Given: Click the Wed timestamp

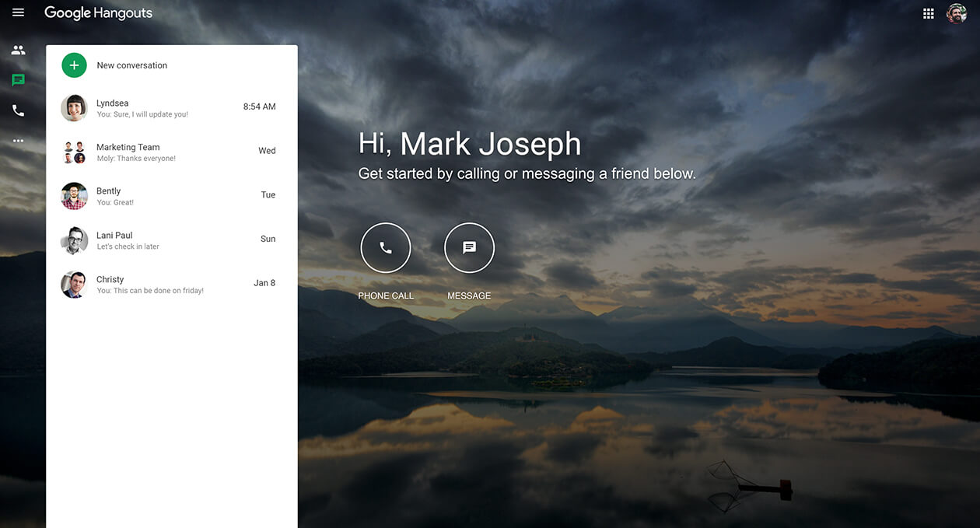Looking at the screenshot, I should [267, 151].
